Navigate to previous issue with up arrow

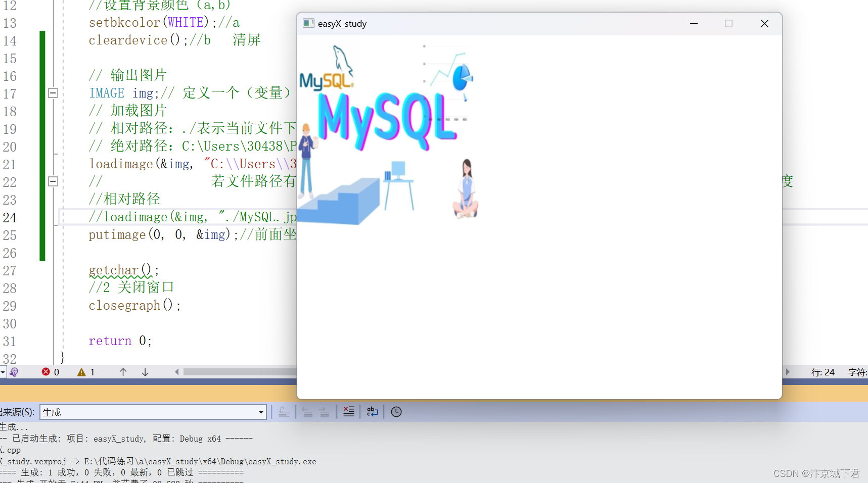[x=123, y=372]
